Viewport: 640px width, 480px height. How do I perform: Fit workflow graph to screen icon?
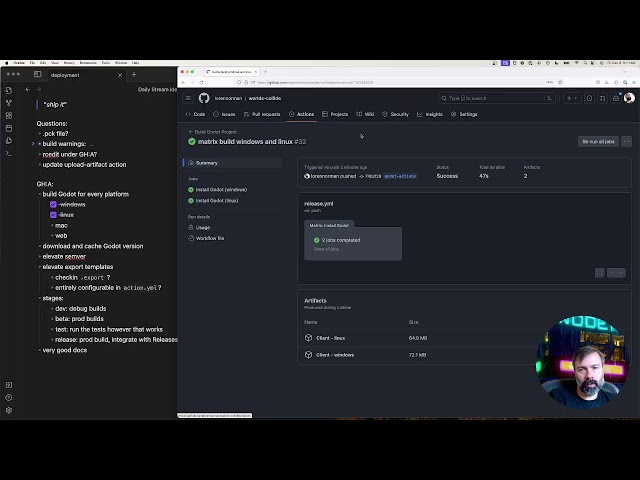tap(600, 273)
